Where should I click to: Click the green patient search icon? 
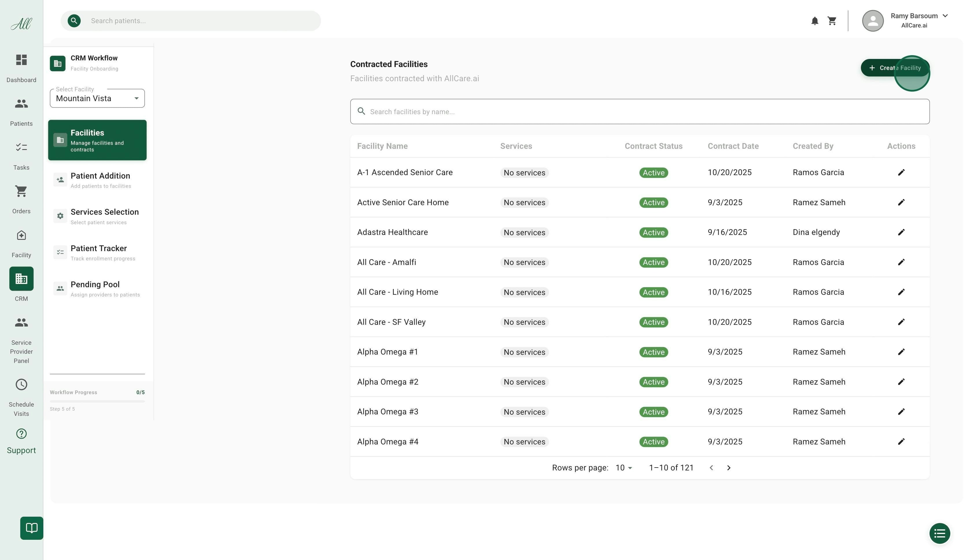click(x=74, y=21)
